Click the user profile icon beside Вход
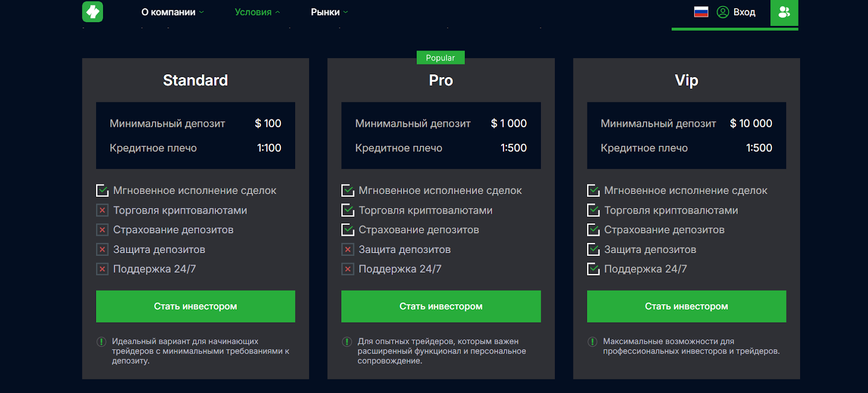This screenshot has height=393, width=868. (x=723, y=12)
